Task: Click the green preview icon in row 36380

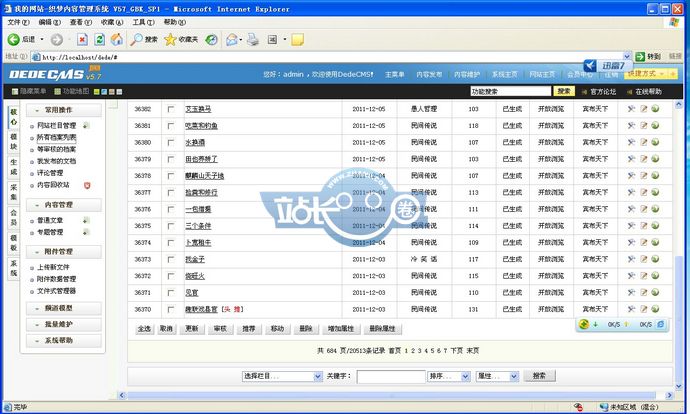Action: [x=655, y=142]
